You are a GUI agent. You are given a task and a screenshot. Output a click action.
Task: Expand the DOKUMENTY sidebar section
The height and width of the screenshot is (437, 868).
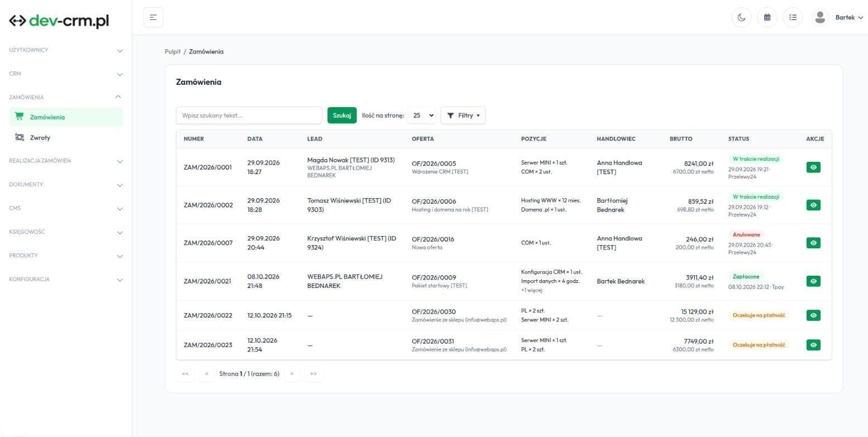pyautogui.click(x=66, y=184)
